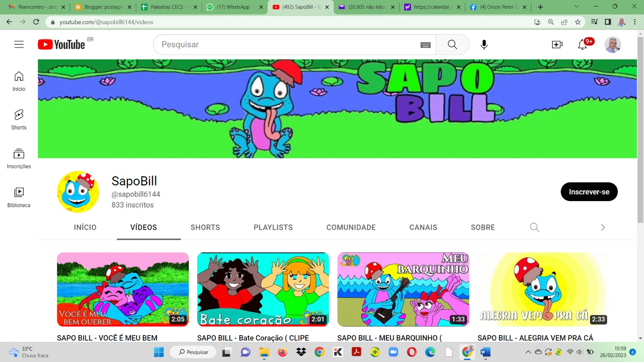Image resolution: width=644 pixels, height=362 pixels.
Task: Open the weather widget 33°C
Action: click(x=29, y=352)
